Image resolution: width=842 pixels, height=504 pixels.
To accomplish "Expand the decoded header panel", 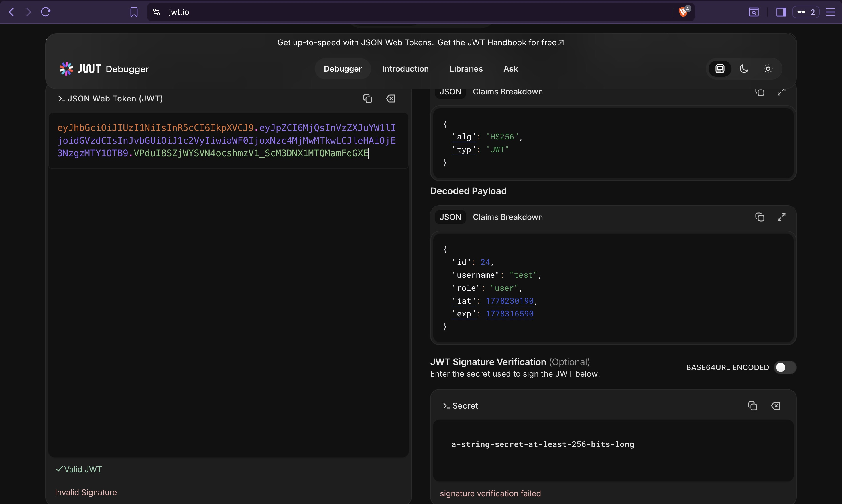I will point(782,92).
